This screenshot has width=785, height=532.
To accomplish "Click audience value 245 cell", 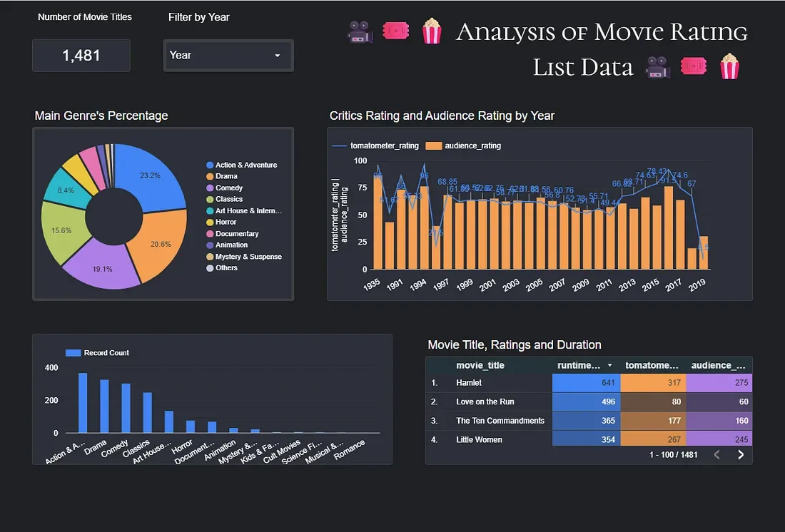I will (719, 439).
